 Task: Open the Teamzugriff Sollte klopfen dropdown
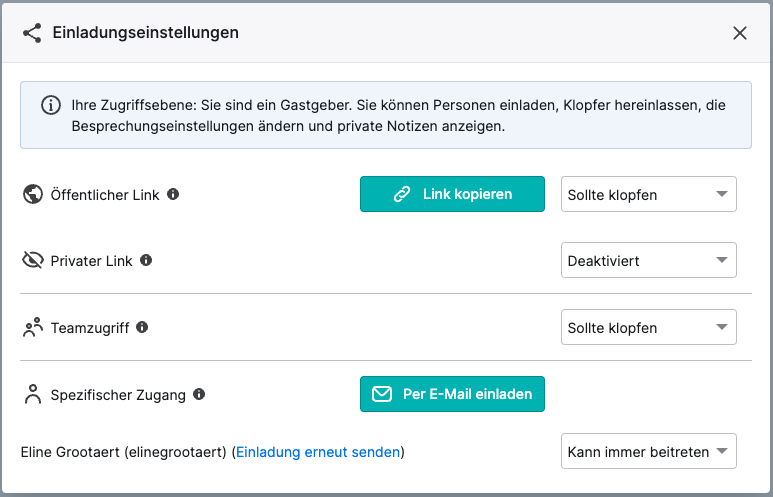[649, 327]
